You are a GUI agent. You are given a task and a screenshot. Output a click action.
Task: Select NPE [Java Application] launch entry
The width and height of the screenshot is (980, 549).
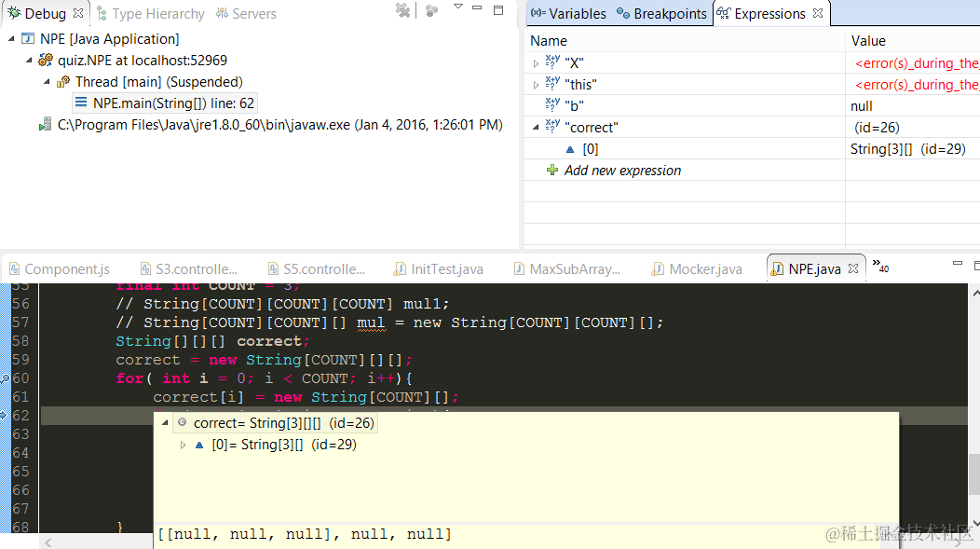(x=109, y=39)
